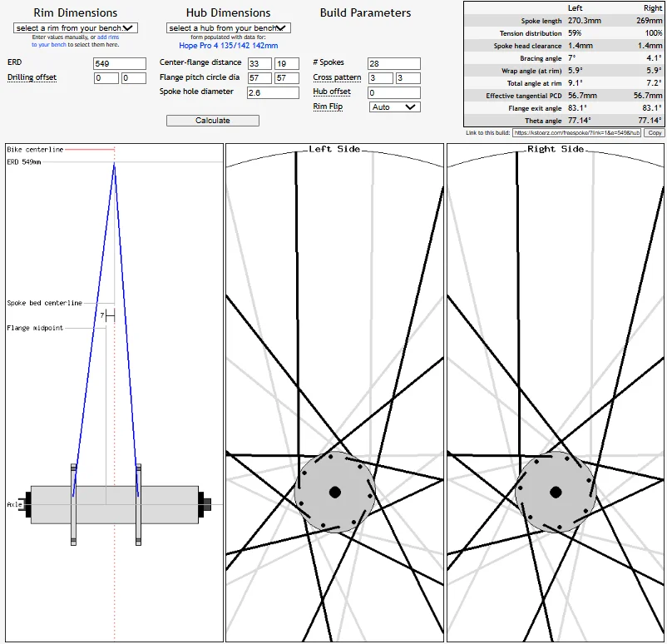Click the second Drilling offset field
Screen dimensions: 667x644
coord(134,78)
